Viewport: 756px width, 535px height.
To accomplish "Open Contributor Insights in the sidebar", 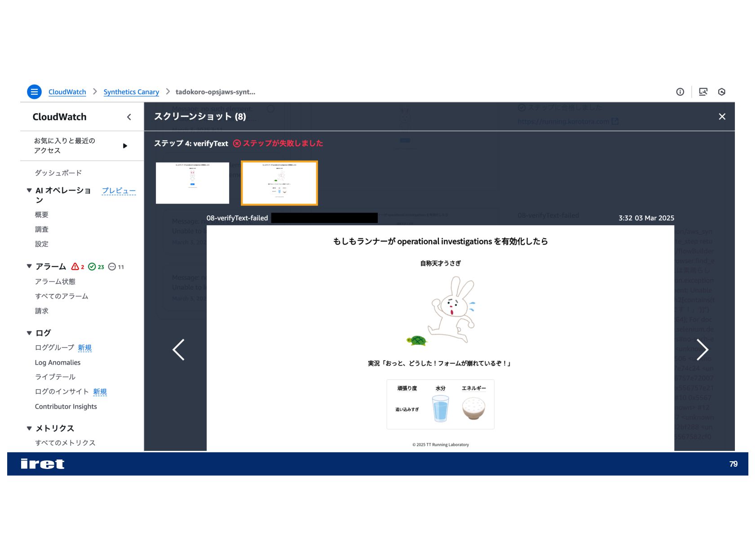I will 66,406.
